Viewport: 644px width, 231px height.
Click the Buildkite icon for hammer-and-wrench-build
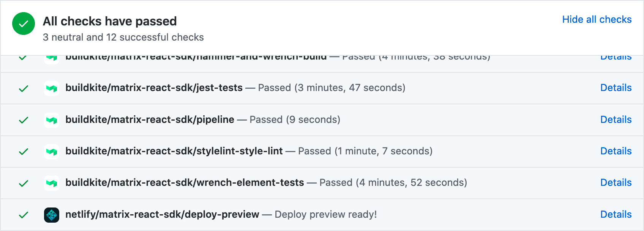[51, 57]
